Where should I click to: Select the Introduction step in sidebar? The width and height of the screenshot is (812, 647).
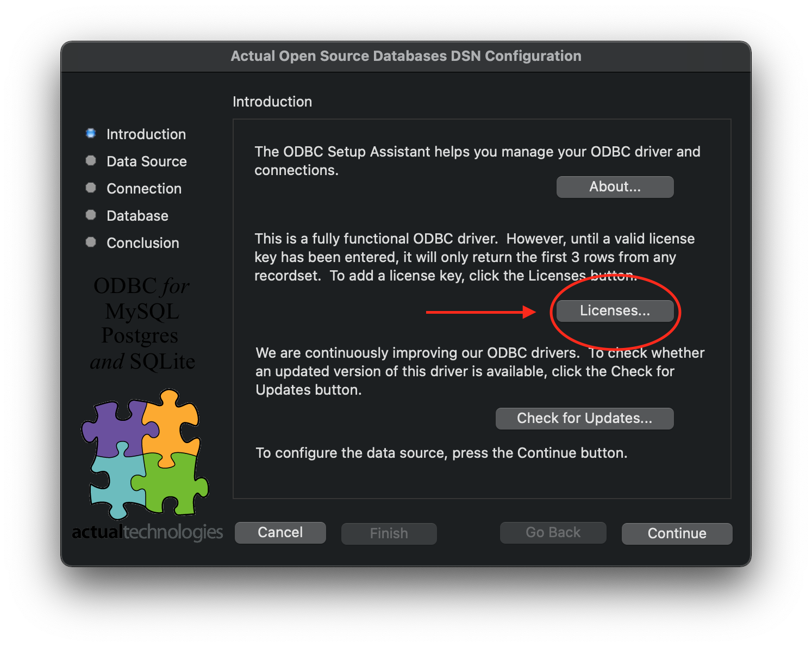(x=146, y=134)
